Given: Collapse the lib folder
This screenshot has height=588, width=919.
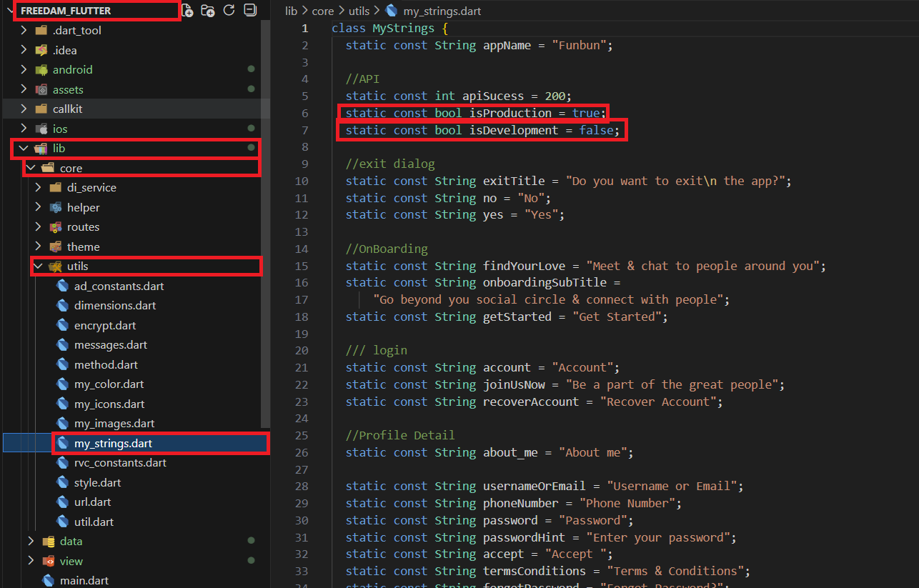Looking at the screenshot, I should (24, 149).
